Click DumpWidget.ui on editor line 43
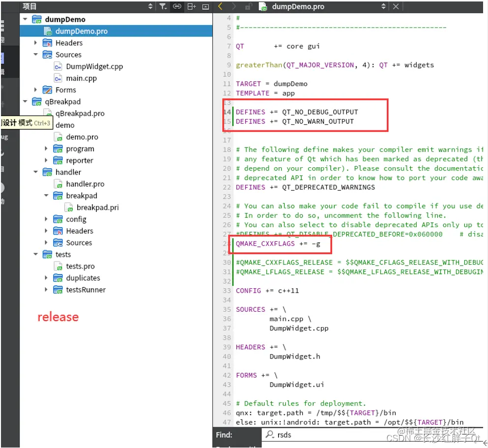Image resolution: width=488 pixels, height=448 pixels. [297, 385]
